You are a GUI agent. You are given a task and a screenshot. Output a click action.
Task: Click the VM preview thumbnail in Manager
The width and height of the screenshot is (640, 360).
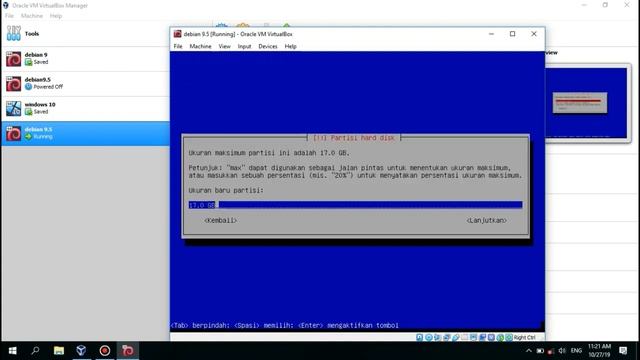coord(587,102)
